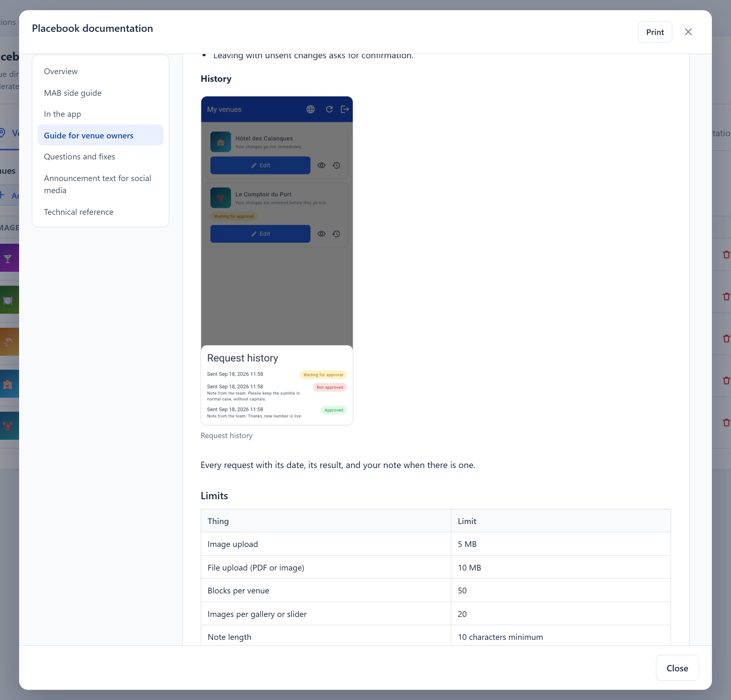Click the Images per gallery or slider cell
Viewport: 731px width, 700px height.
pos(326,613)
